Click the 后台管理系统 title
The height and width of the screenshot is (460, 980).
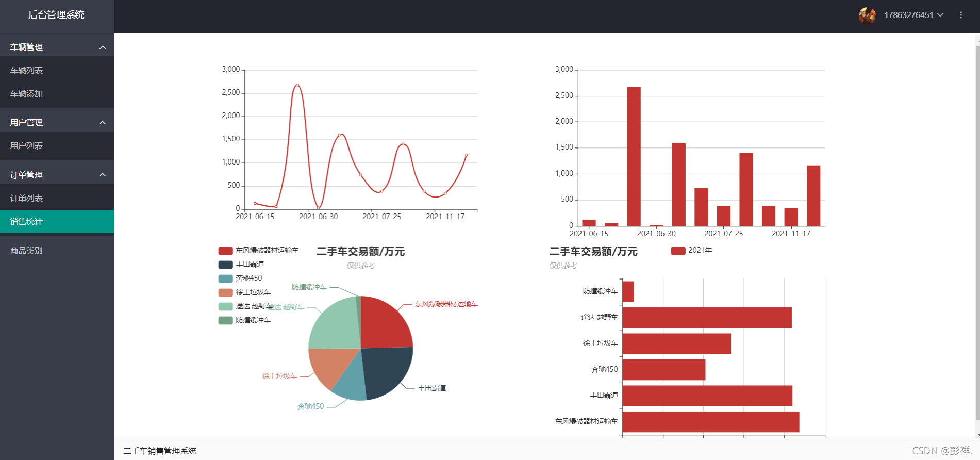point(56,15)
